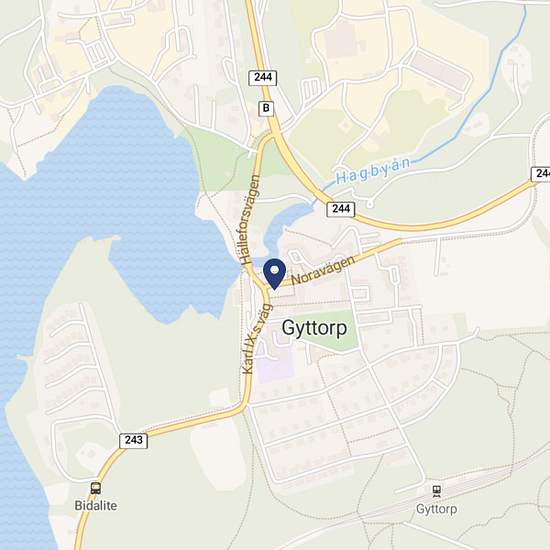Select the Bidalite bus stop icon
Viewport: 550px width, 550px height.
[x=96, y=488]
